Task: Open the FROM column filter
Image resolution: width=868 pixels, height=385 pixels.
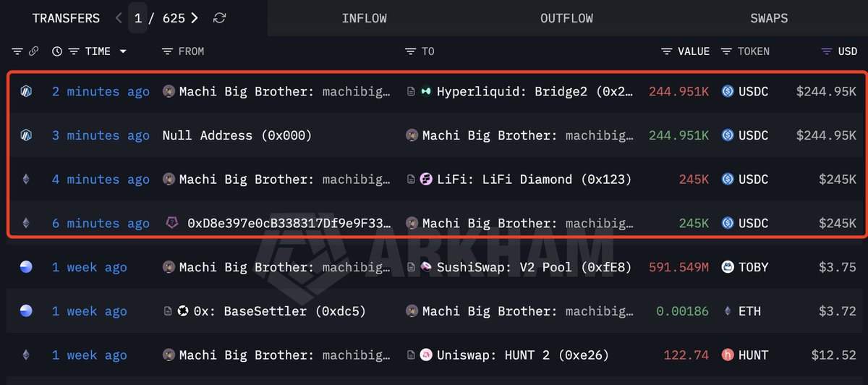Action: 167,51
